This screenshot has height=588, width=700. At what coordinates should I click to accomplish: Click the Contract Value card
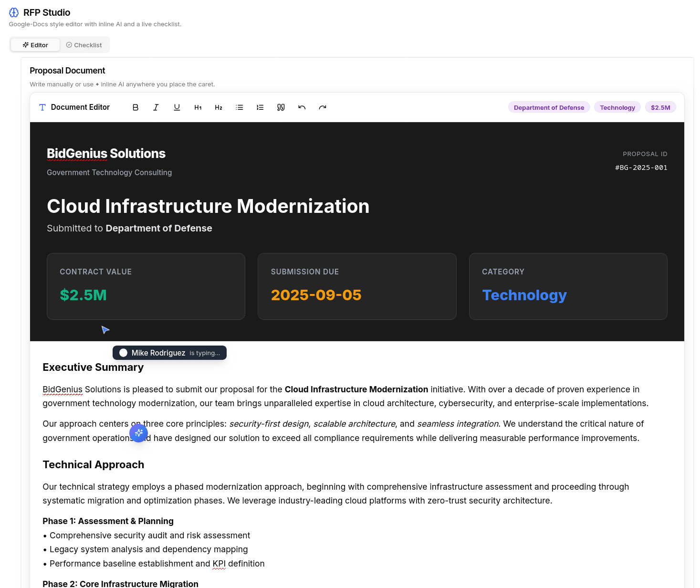pyautogui.click(x=146, y=286)
